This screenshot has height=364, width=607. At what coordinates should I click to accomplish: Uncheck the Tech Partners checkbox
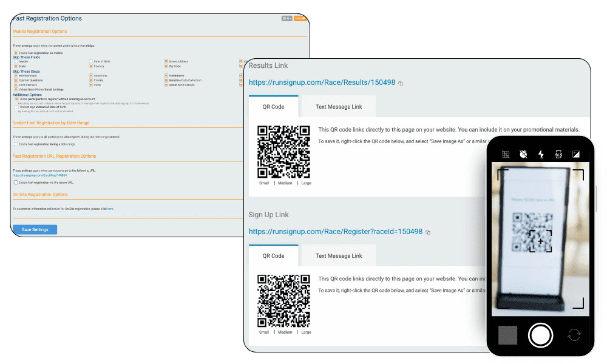16,85
